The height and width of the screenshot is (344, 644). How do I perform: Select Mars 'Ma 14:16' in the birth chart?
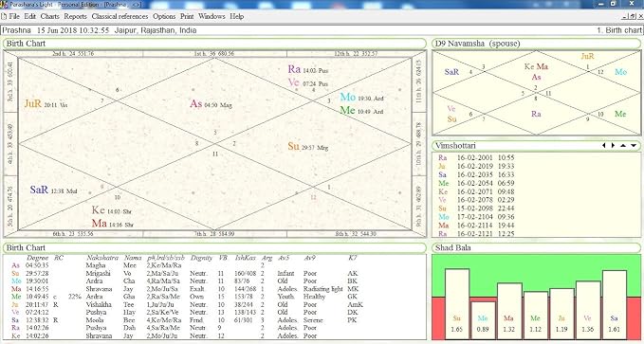click(x=112, y=224)
